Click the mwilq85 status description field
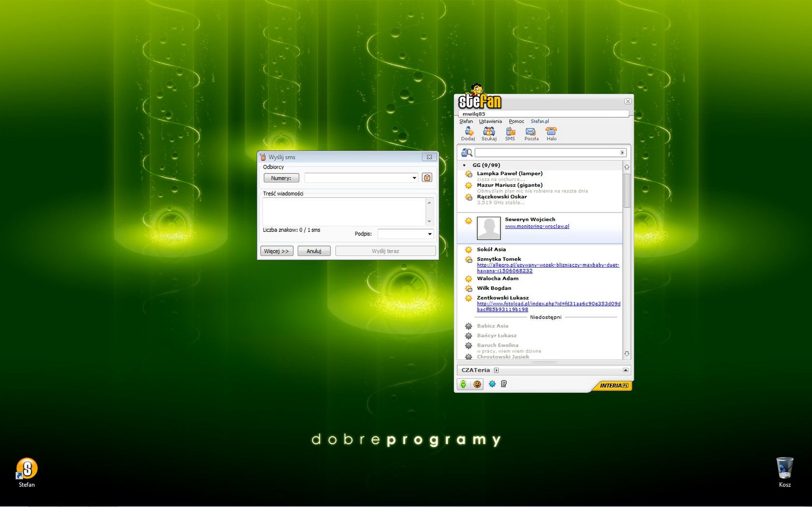Image resolution: width=812 pixels, height=507 pixels. [x=543, y=114]
